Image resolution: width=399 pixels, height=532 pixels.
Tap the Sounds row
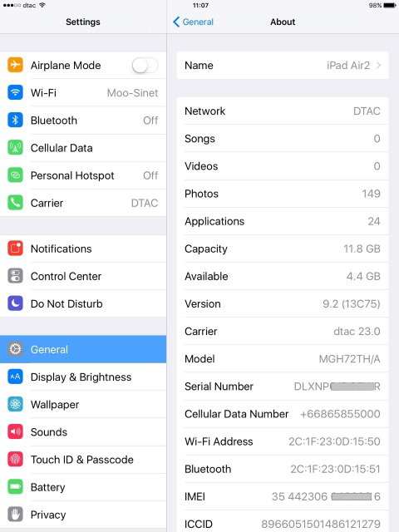(x=83, y=432)
